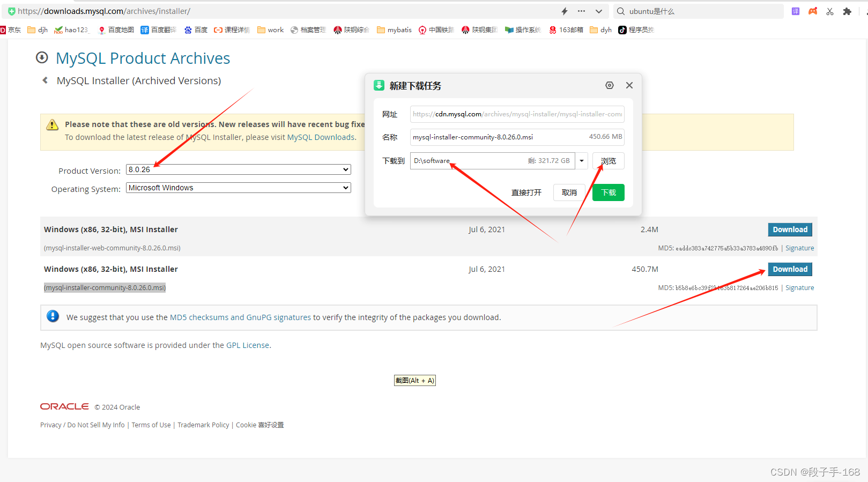
Task: Click the download circle icon beside MySQL Product Archives
Action: 42,57
